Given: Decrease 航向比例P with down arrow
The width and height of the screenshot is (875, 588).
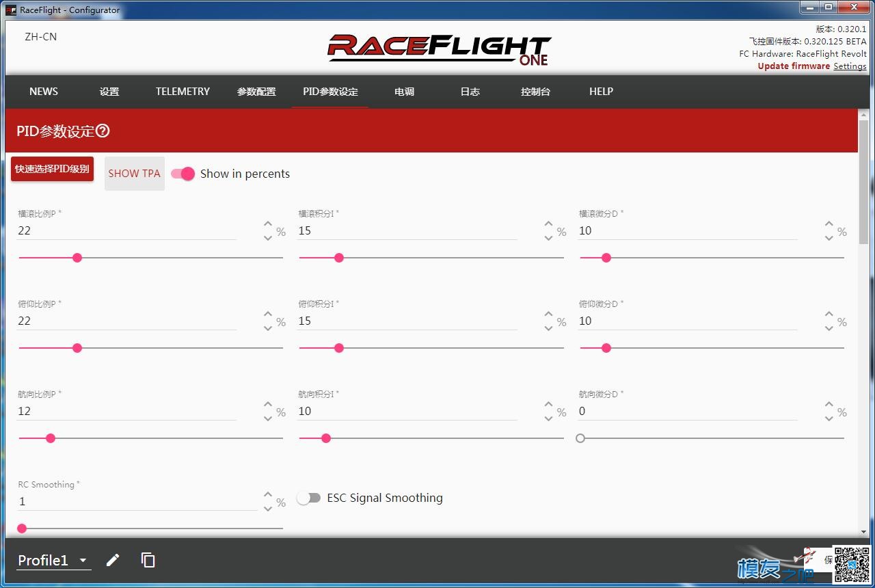Looking at the screenshot, I should coord(268,418).
